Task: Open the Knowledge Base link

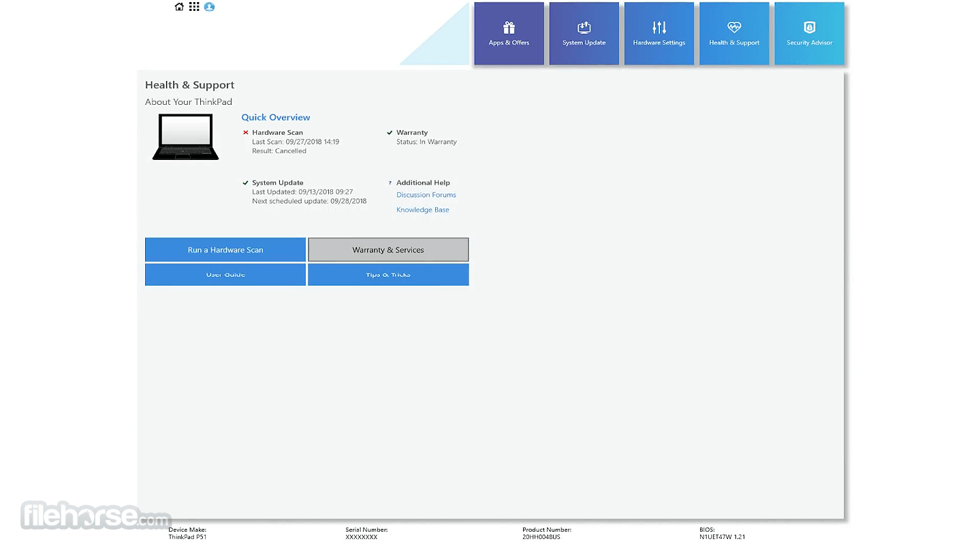Action: pos(423,210)
